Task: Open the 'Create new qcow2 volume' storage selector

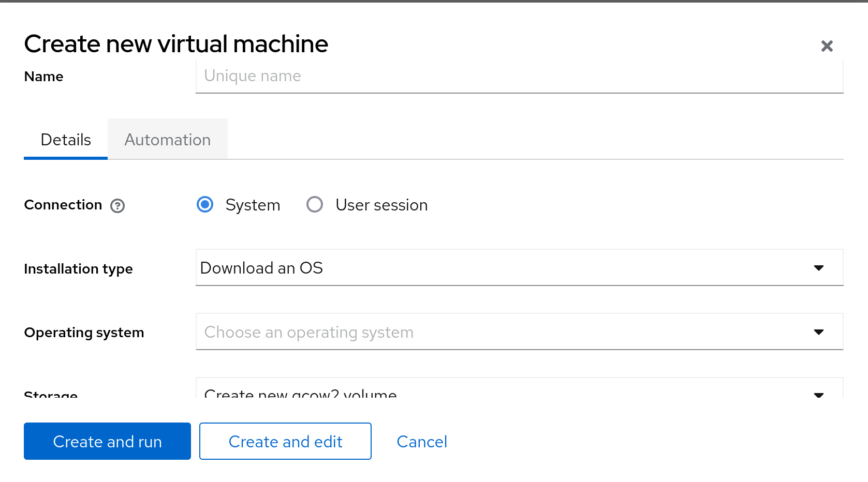Action: pos(466,393)
